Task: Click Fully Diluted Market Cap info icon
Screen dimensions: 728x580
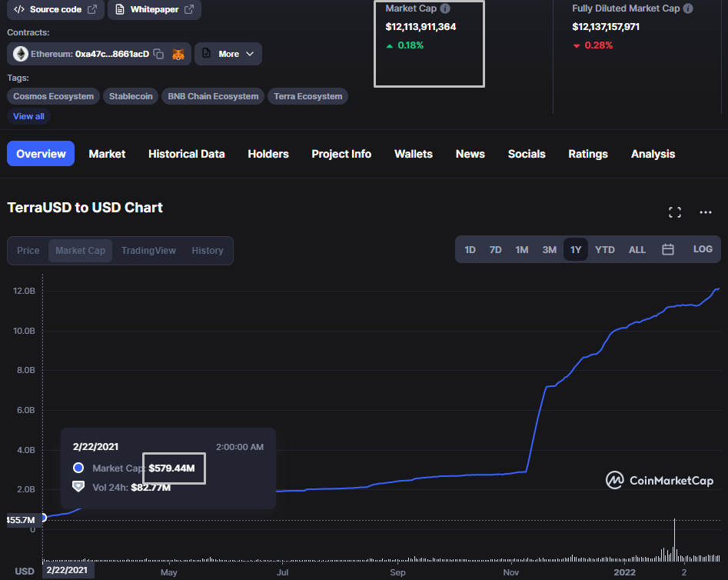Action: click(x=688, y=8)
